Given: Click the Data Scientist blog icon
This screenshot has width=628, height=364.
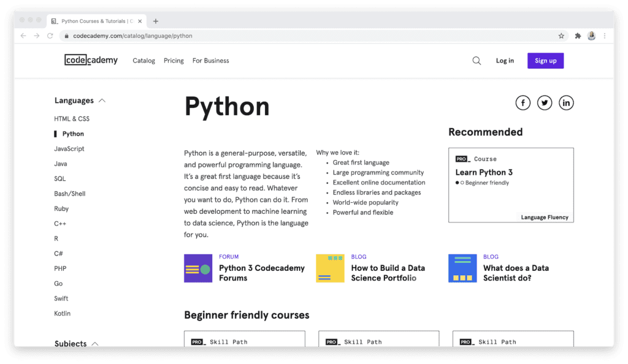Looking at the screenshot, I should tap(462, 268).
